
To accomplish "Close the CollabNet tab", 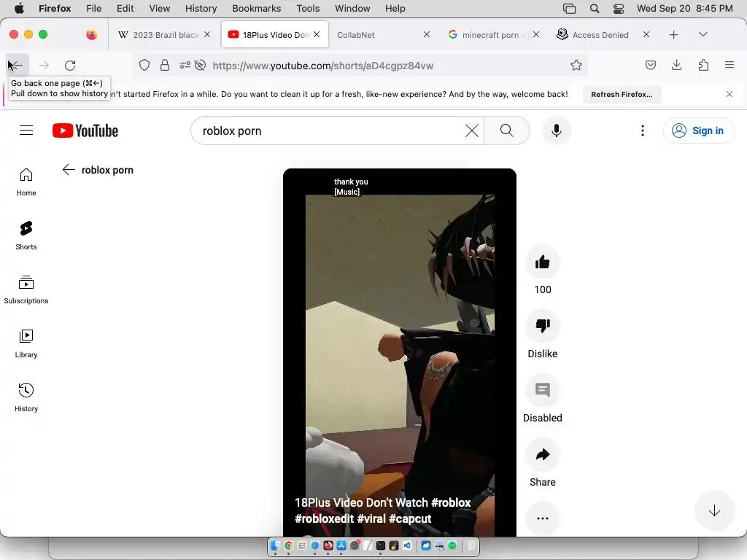I will pyautogui.click(x=426, y=34).
